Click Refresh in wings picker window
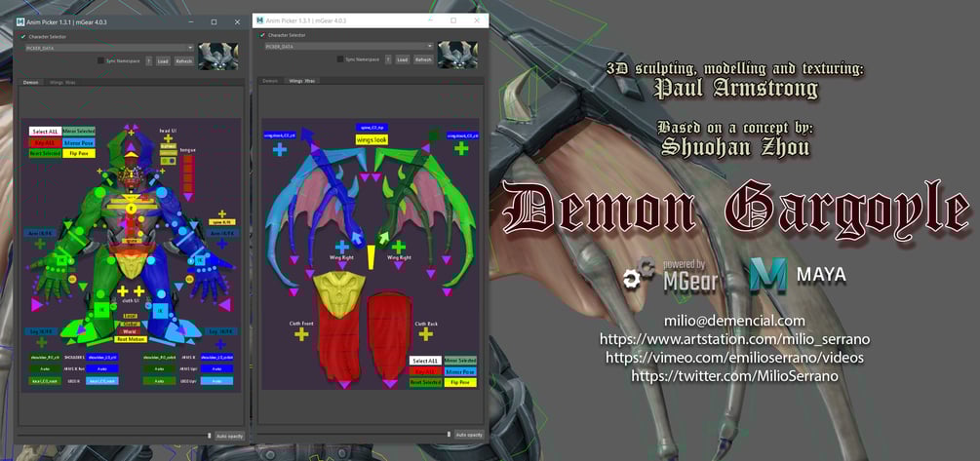The width and height of the screenshot is (980, 461). [x=423, y=60]
